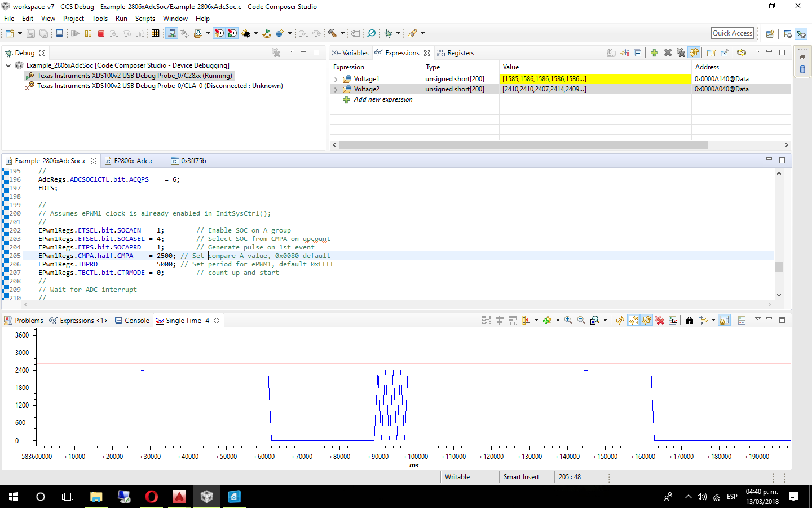Zoom out on the graph
This screenshot has width=812, height=508.
(x=581, y=321)
